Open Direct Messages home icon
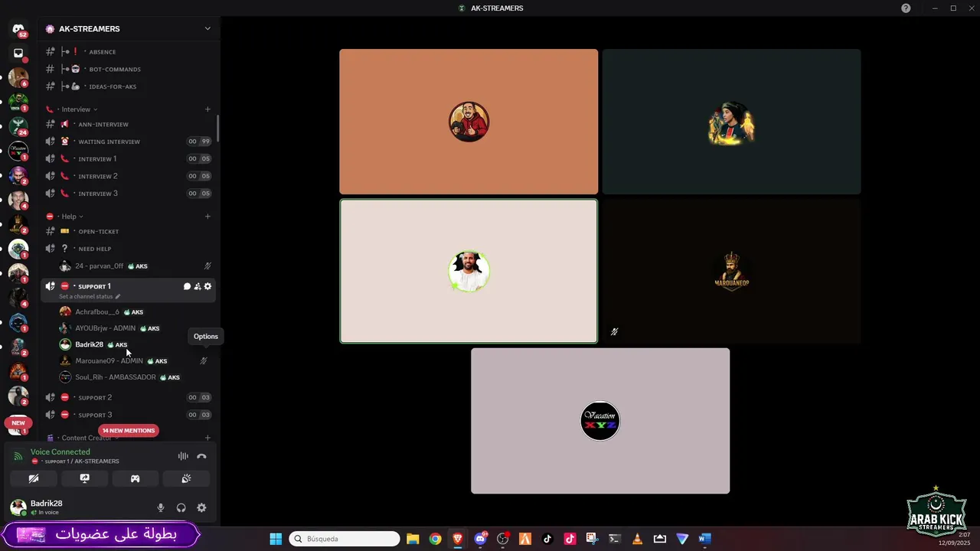This screenshot has width=980, height=551. point(18,29)
